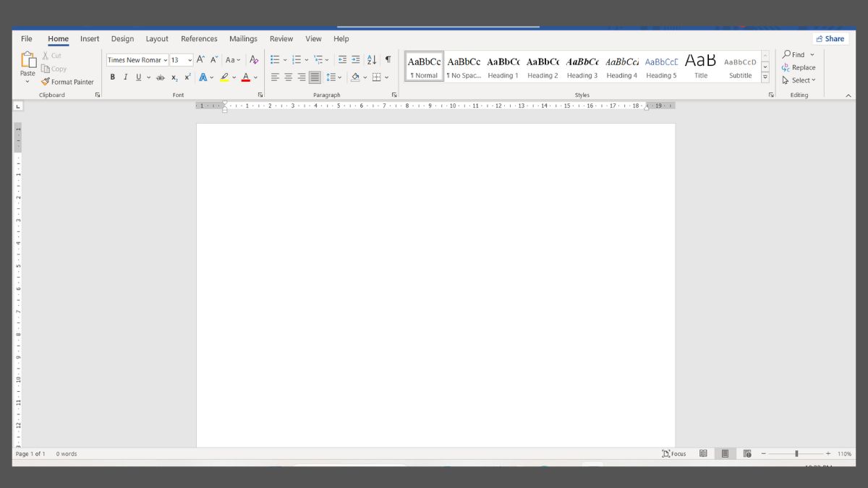The width and height of the screenshot is (868, 488).
Task: Open the font size dropdown
Action: click(x=190, y=60)
